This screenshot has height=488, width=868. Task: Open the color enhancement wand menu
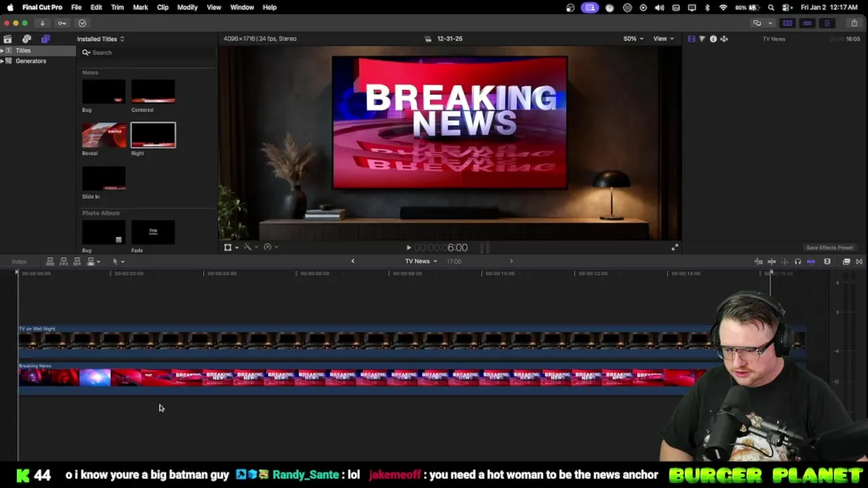(x=250, y=247)
